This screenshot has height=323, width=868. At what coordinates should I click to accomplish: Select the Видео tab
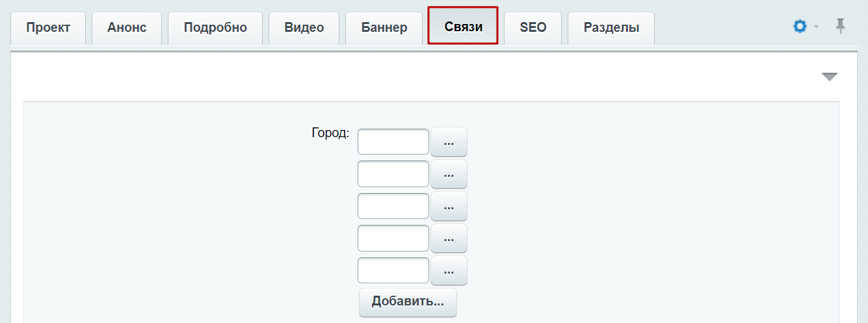(304, 28)
